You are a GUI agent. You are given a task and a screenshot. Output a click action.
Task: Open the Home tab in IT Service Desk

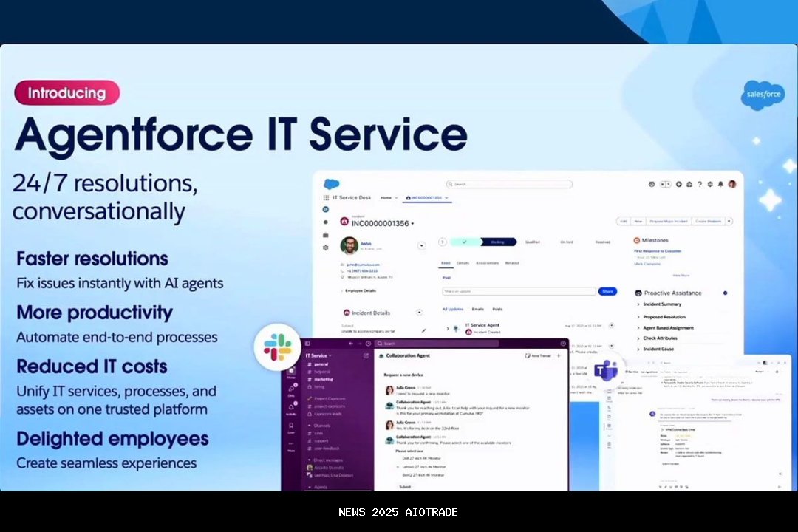(x=385, y=197)
